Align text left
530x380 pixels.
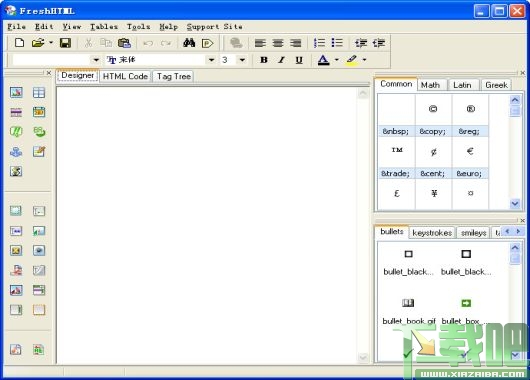click(260, 43)
